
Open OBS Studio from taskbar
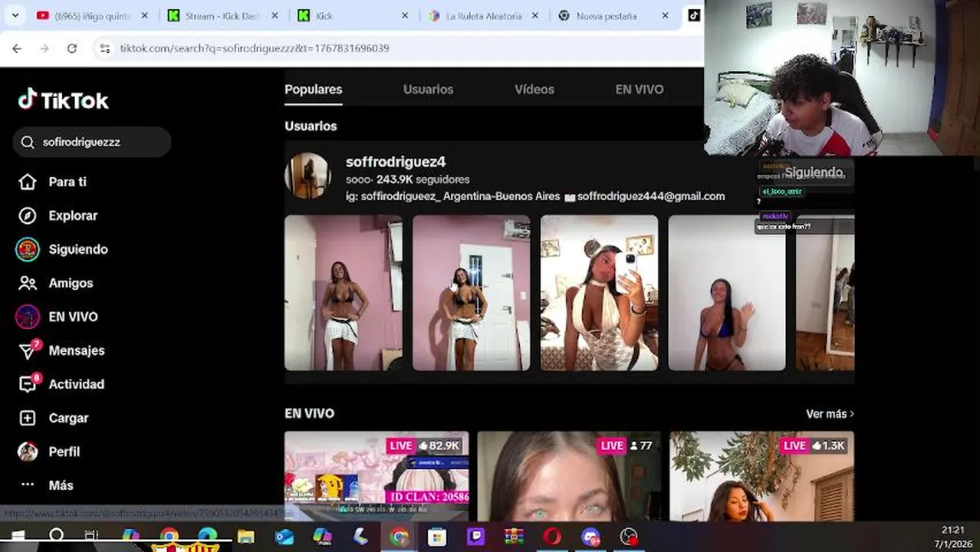629,537
